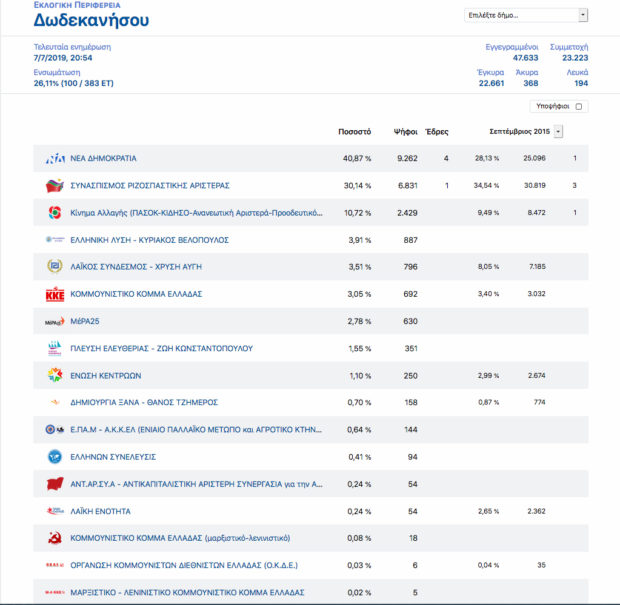
Task: Click the Ένωση Κεντρώων colorful logo
Action: [55, 375]
